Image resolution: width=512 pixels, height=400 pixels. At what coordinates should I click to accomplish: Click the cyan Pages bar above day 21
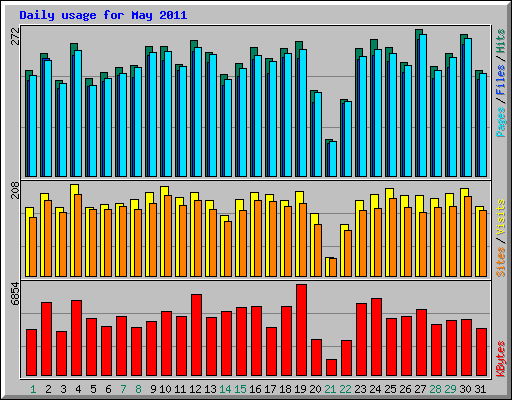(x=333, y=159)
